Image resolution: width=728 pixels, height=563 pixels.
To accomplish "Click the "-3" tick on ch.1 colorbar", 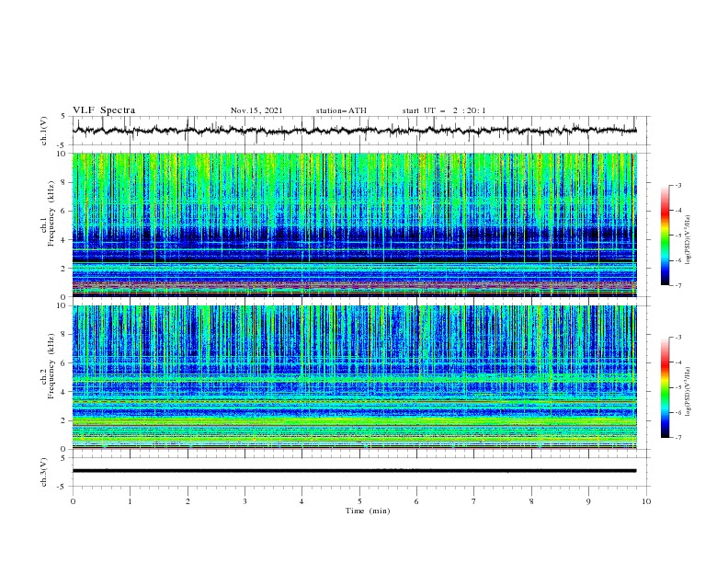I will pyautogui.click(x=677, y=185).
